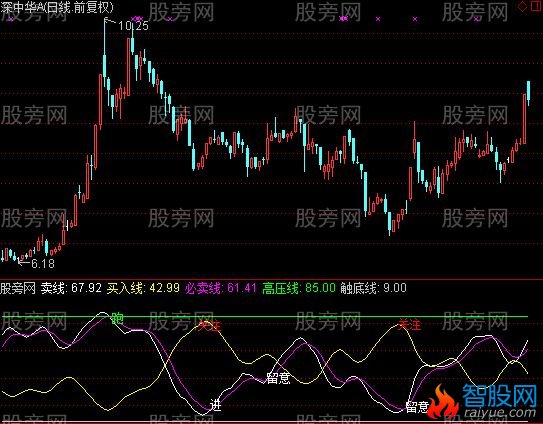Click the green 高压线 horizontal line

click(265, 316)
